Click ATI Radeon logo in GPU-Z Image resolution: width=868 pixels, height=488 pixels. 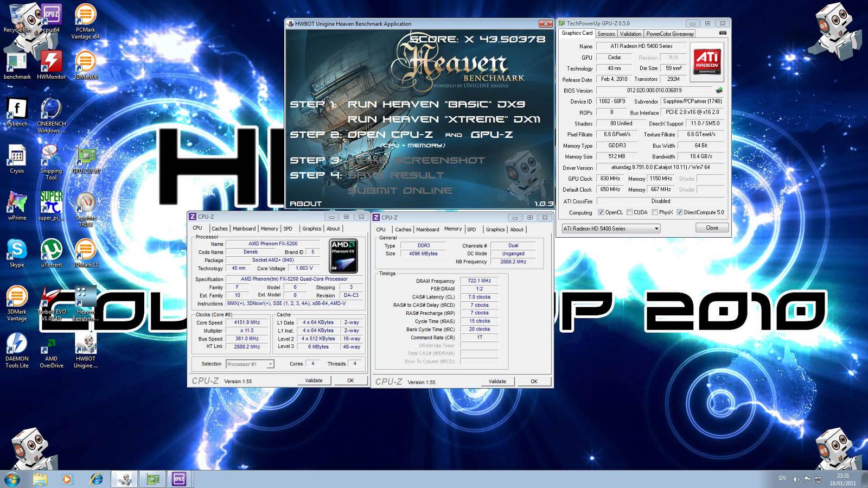(707, 62)
